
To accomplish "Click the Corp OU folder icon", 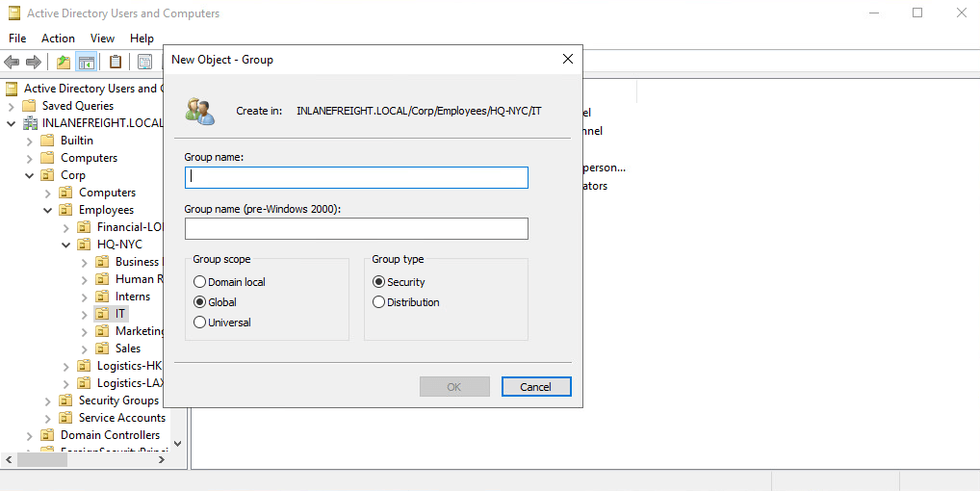I will coord(47,175).
